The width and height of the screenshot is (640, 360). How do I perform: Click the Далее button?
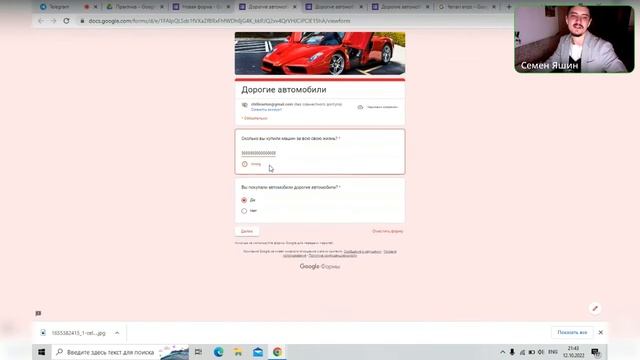[x=247, y=231]
